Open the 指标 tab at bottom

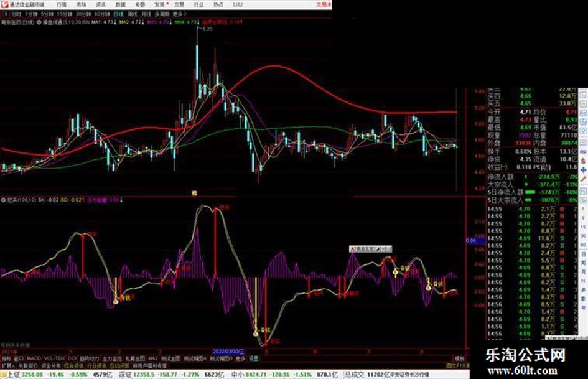pyautogui.click(x=6, y=358)
